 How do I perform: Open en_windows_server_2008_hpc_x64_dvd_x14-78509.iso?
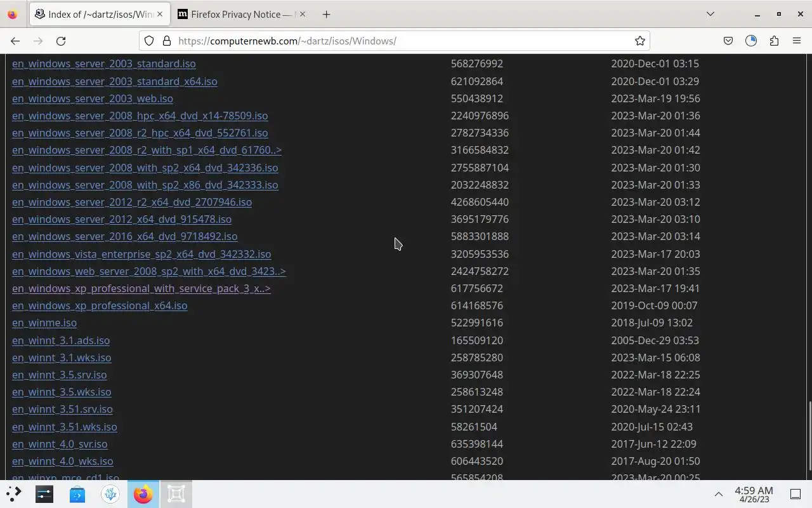tap(140, 116)
